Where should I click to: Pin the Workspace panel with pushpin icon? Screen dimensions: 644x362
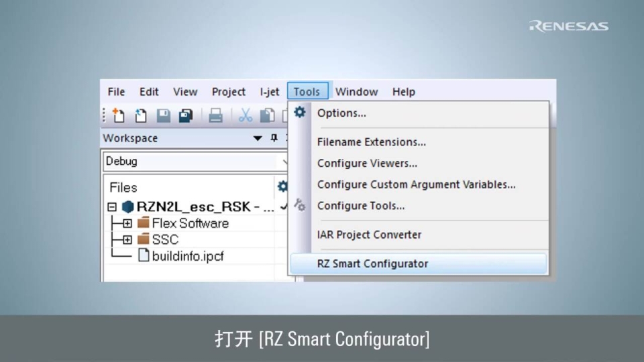pyautogui.click(x=274, y=138)
